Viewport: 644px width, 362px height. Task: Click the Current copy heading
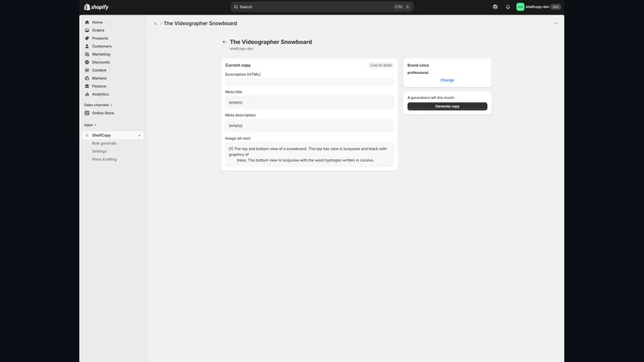(x=237, y=65)
